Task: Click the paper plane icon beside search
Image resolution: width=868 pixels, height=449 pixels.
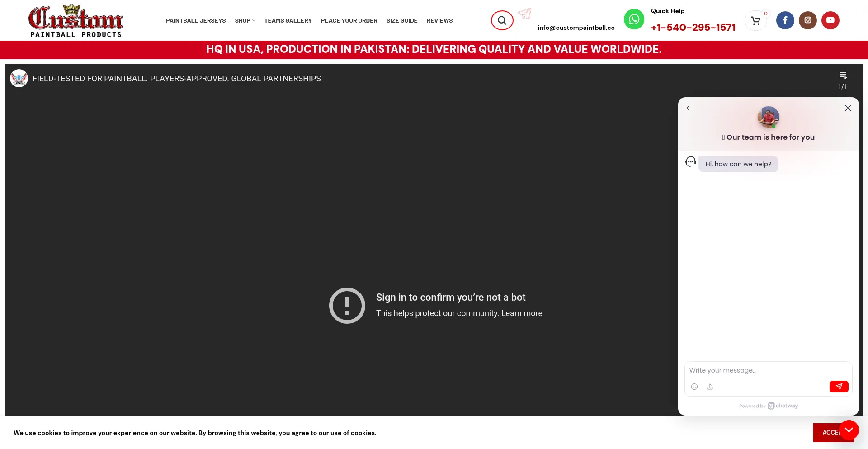Action: click(x=525, y=14)
